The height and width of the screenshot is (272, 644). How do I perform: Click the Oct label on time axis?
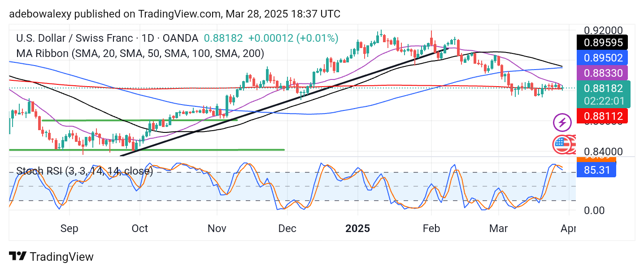140,228
